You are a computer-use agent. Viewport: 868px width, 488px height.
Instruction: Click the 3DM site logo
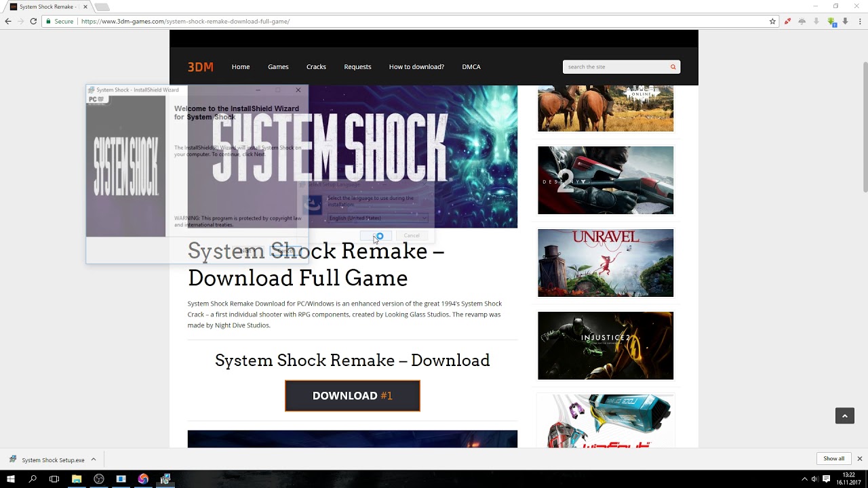tap(201, 66)
